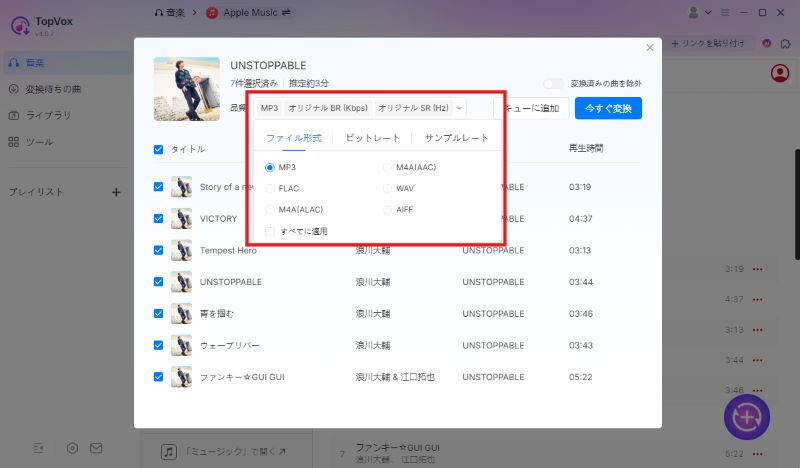Open more options for the 3:44 track
Image resolution: width=800 pixels, height=468 pixels.
click(x=758, y=360)
